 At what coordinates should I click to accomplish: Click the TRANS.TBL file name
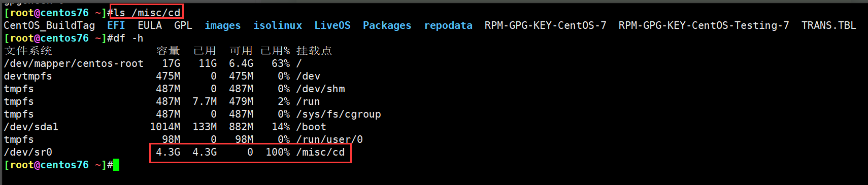coord(828,25)
